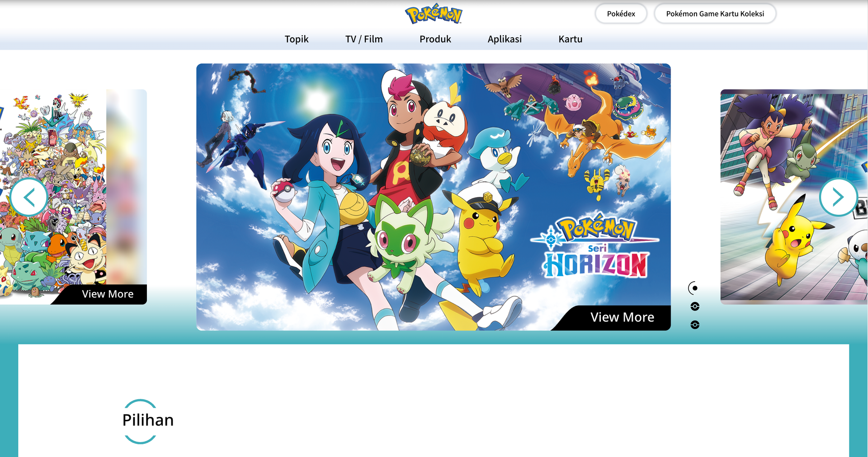Expand the Produk menu
The height and width of the screenshot is (457, 868).
coord(435,39)
